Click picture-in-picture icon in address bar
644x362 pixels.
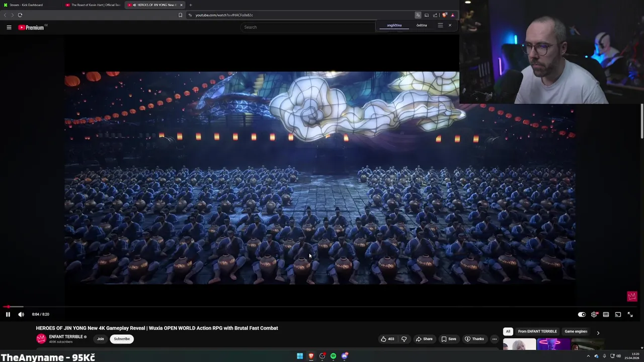pyautogui.click(x=426, y=15)
